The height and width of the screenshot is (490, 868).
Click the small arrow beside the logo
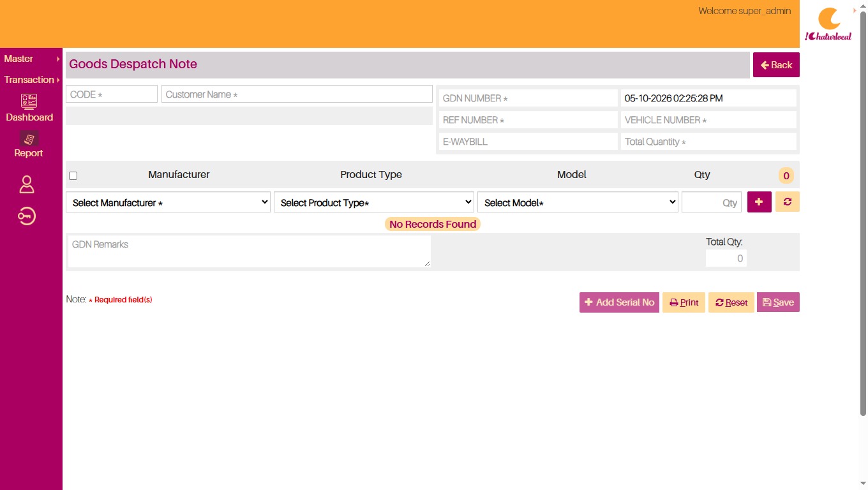tap(855, 10)
